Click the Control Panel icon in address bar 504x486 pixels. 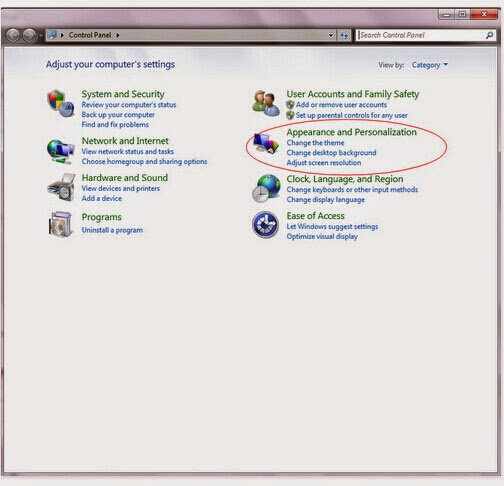[x=52, y=35]
